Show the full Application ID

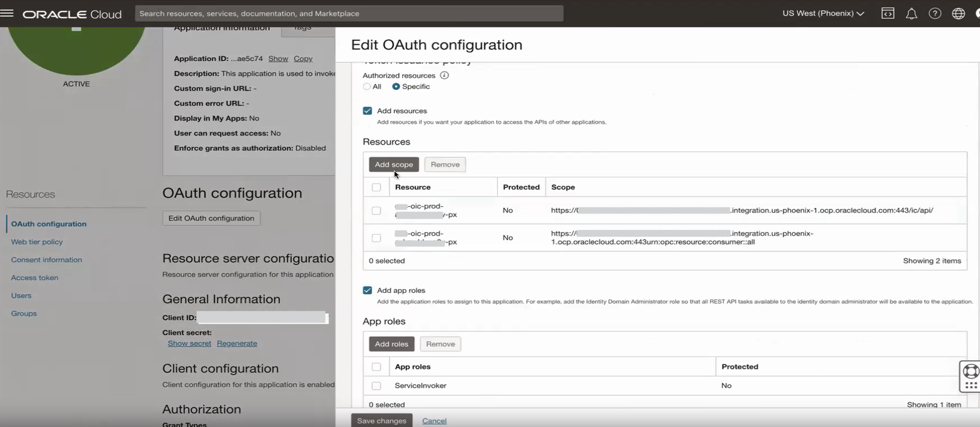(278, 58)
